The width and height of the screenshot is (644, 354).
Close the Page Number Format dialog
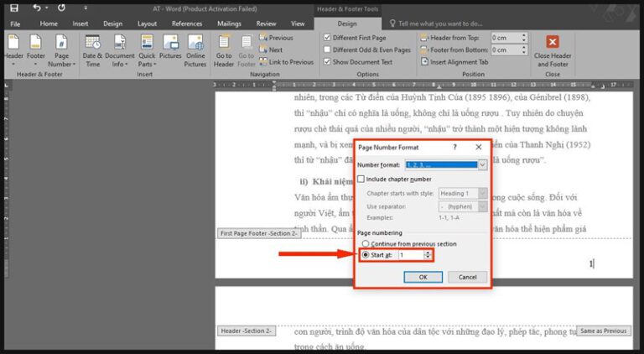(479, 147)
